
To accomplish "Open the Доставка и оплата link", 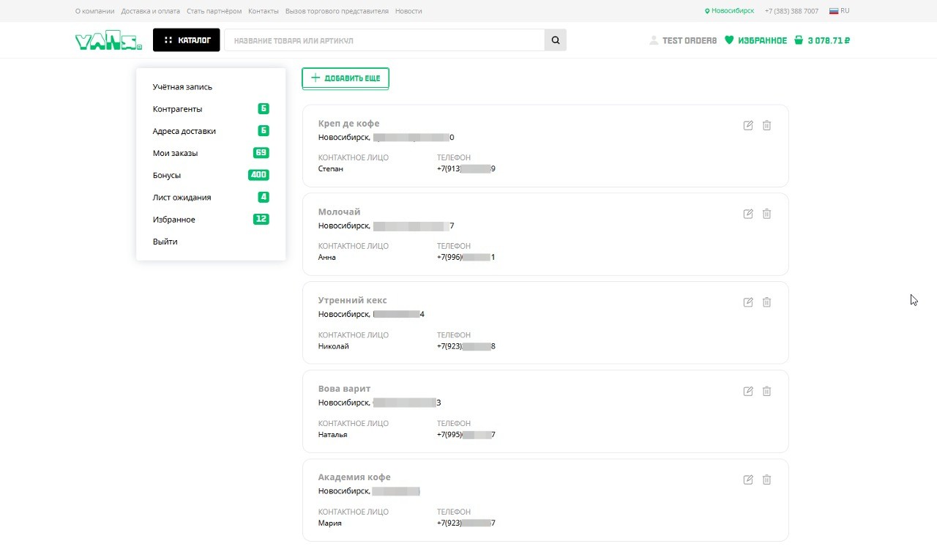I will 150,11.
